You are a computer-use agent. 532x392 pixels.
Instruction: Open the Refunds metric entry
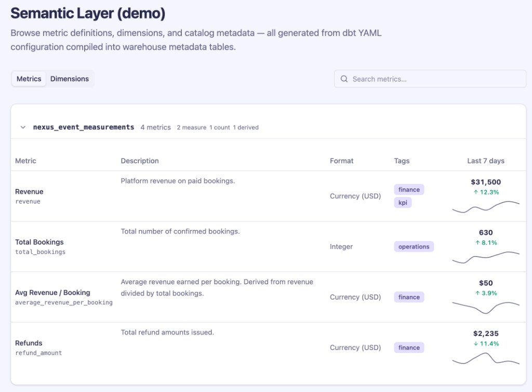[29, 343]
